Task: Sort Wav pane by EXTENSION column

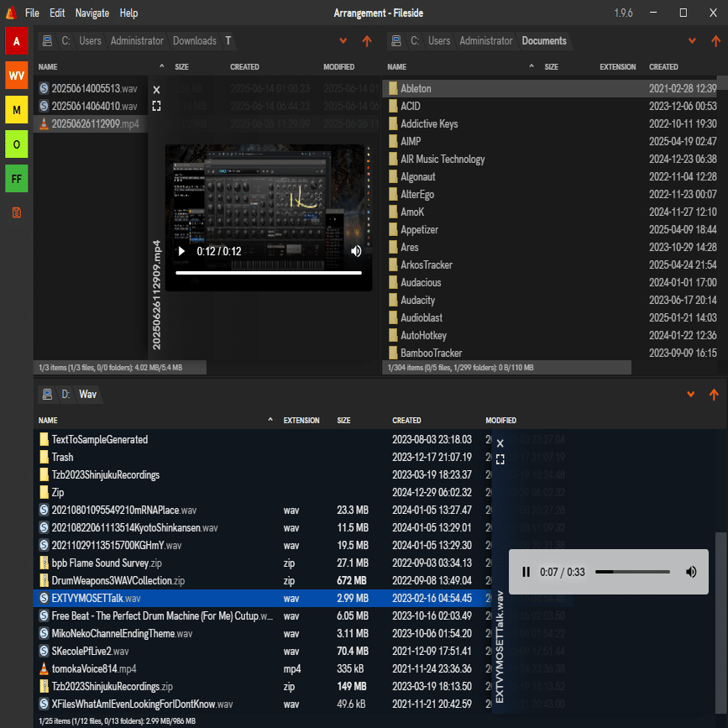Action: (301, 420)
